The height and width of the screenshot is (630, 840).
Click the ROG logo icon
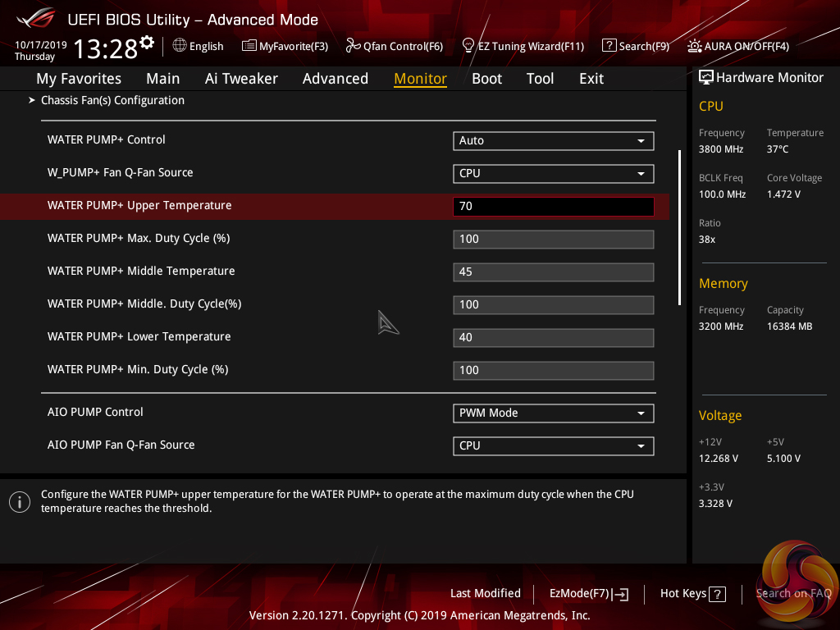click(36, 18)
